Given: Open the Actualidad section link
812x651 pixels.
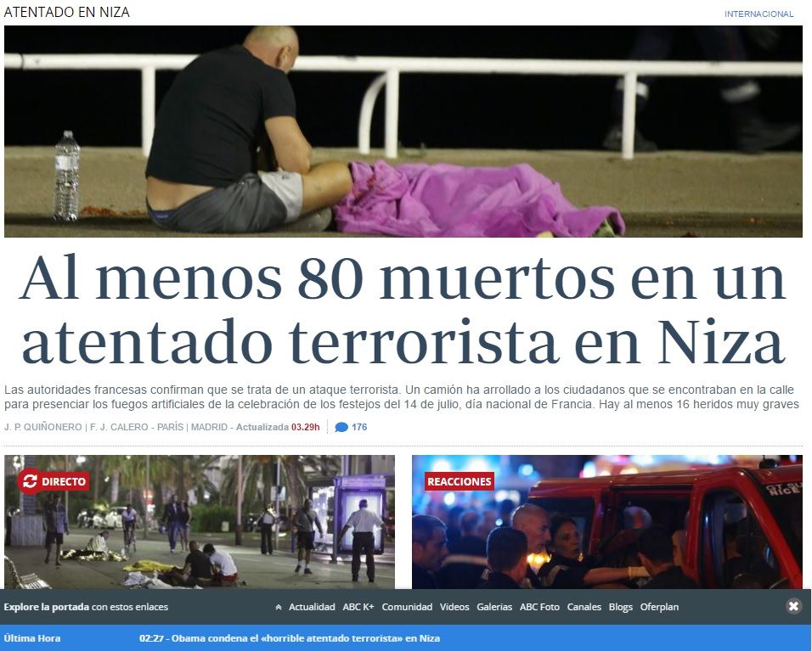Looking at the screenshot, I should (312, 607).
